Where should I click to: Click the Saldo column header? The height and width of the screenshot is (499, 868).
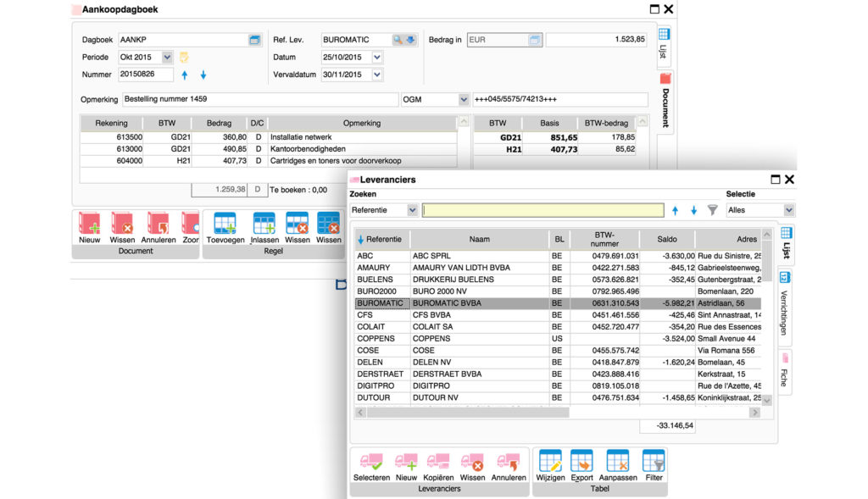point(667,240)
